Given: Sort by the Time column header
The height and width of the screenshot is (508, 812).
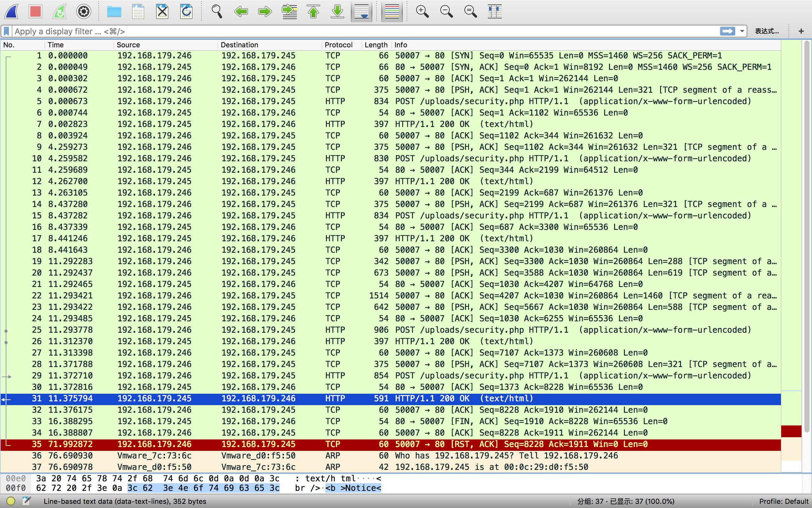Looking at the screenshot, I should click(79, 45).
